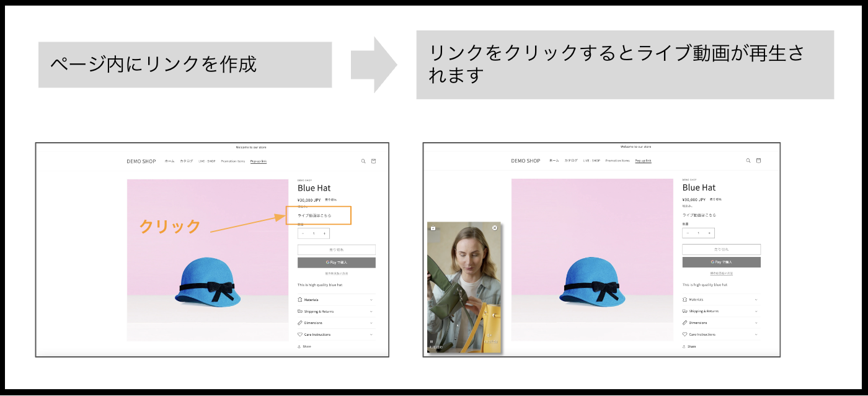Close the live video popup with the X
868x396 pixels.
495,228
